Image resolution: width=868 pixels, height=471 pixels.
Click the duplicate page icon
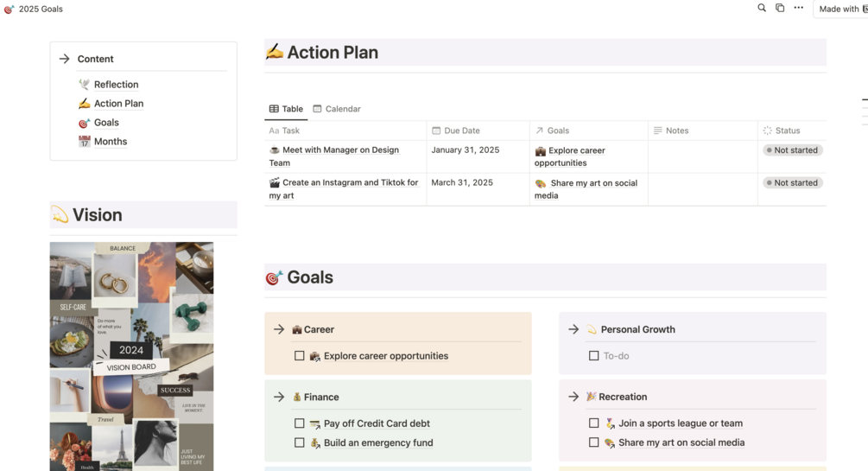pos(779,8)
